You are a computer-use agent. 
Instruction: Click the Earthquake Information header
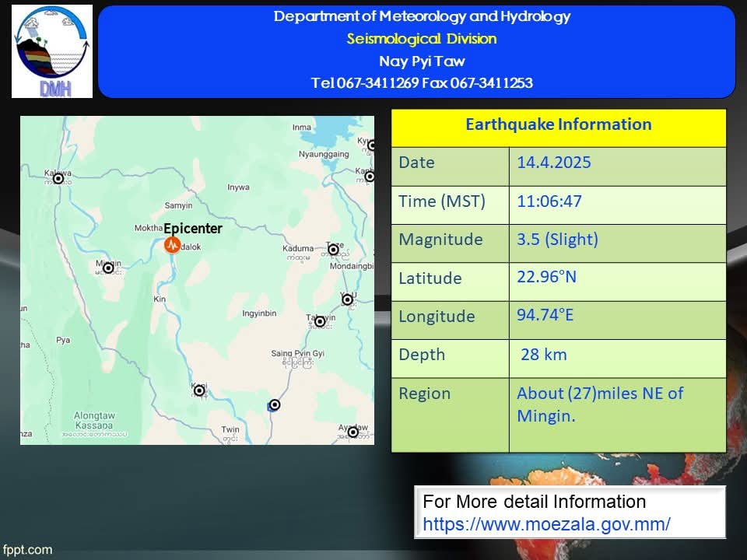tap(559, 124)
